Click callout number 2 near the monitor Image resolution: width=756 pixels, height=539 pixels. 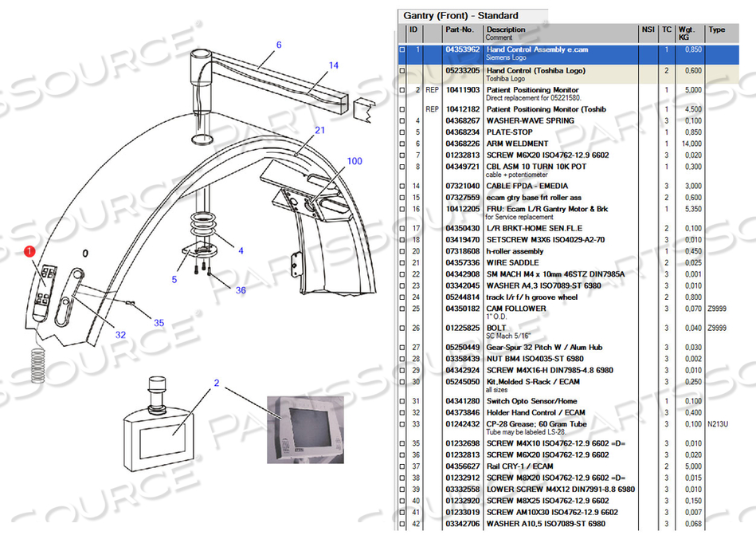(x=217, y=383)
